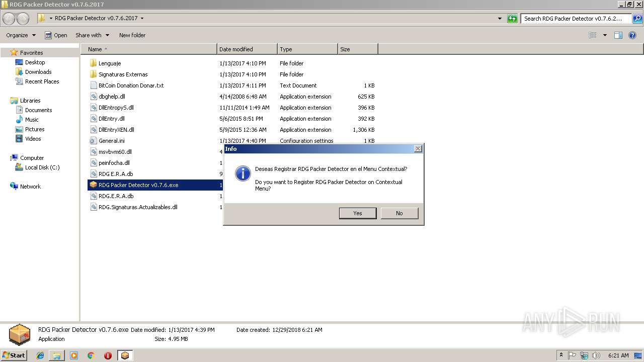Open Pictures library
The height and width of the screenshot is (362, 644).
pyautogui.click(x=35, y=129)
